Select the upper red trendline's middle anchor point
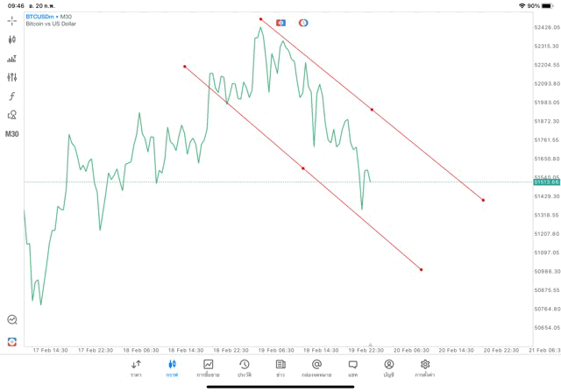This screenshot has width=561, height=392. (372, 110)
